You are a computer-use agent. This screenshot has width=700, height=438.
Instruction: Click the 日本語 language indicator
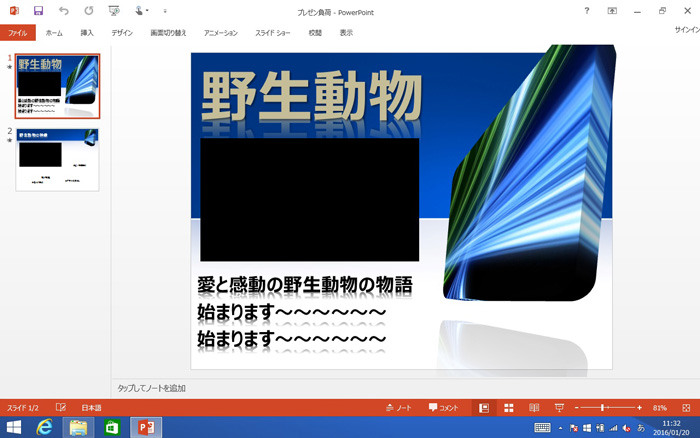click(91, 408)
